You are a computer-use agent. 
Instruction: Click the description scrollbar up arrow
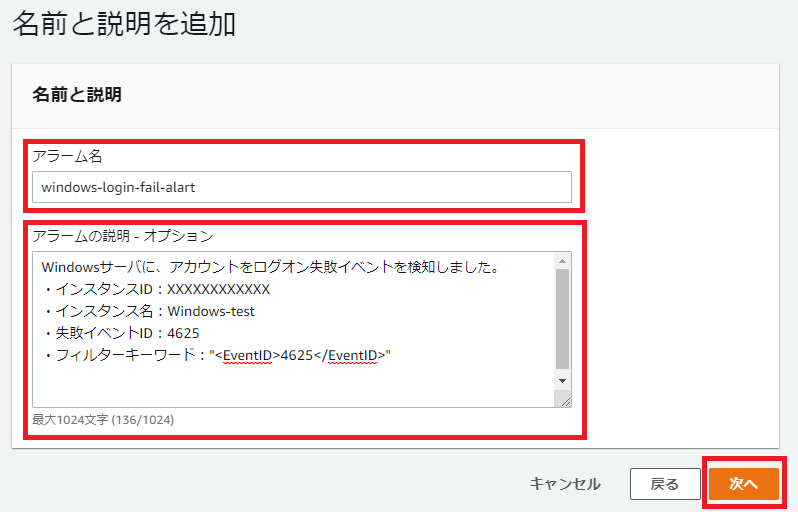(x=562, y=262)
